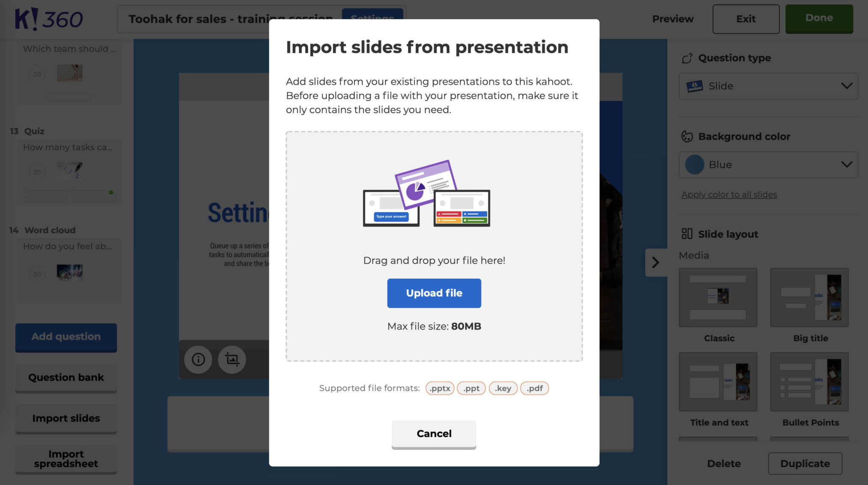Screen dimensions: 868x485
Task: Collapse the right panel with the chevron arrow
Action: [x=656, y=263]
